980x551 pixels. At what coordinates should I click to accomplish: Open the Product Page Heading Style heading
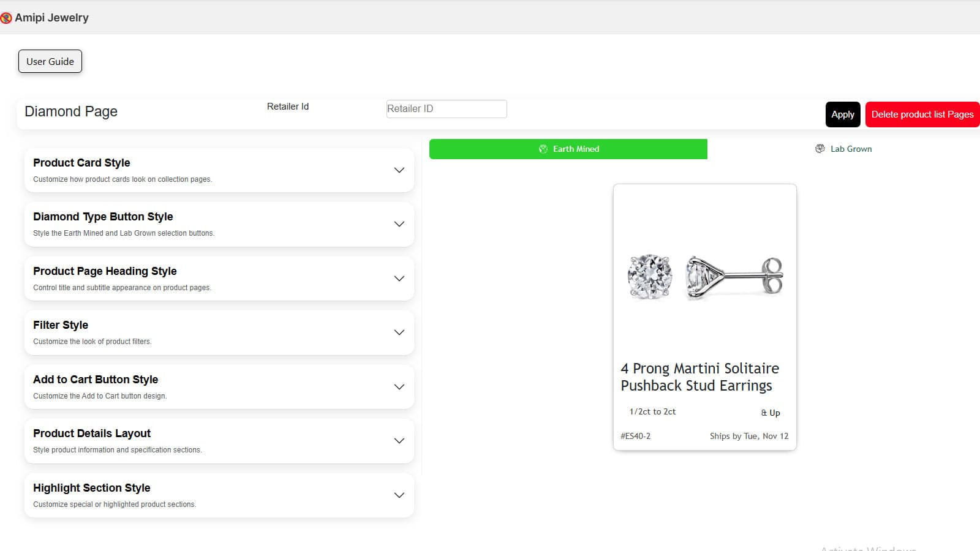105,271
